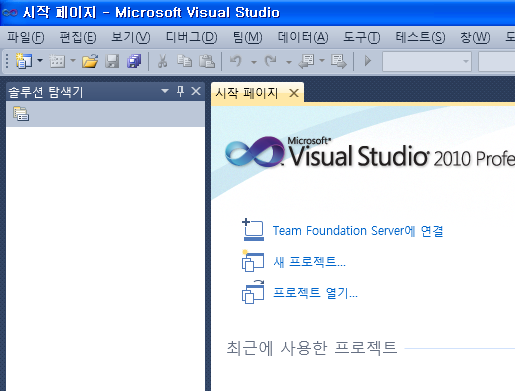This screenshot has width=515, height=391.
Task: Click the New Project toolbar icon
Action: (x=24, y=61)
